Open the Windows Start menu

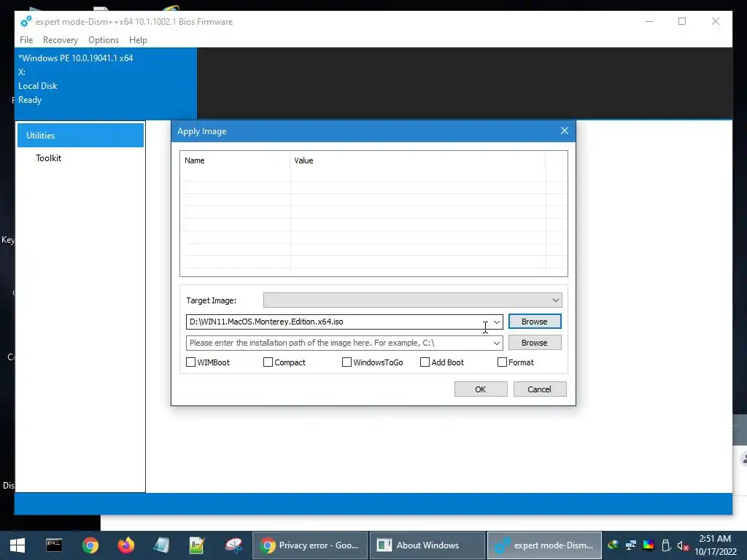point(18,545)
